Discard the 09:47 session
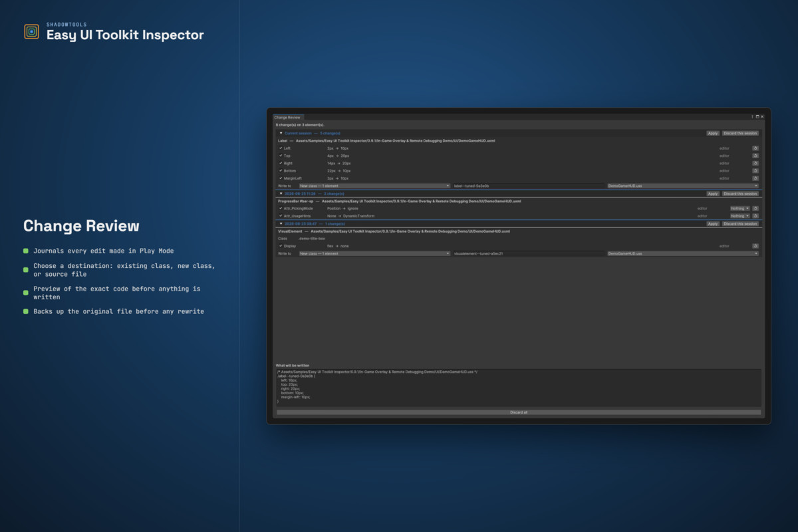Screen dimensions: 798x532 [x=740, y=223]
